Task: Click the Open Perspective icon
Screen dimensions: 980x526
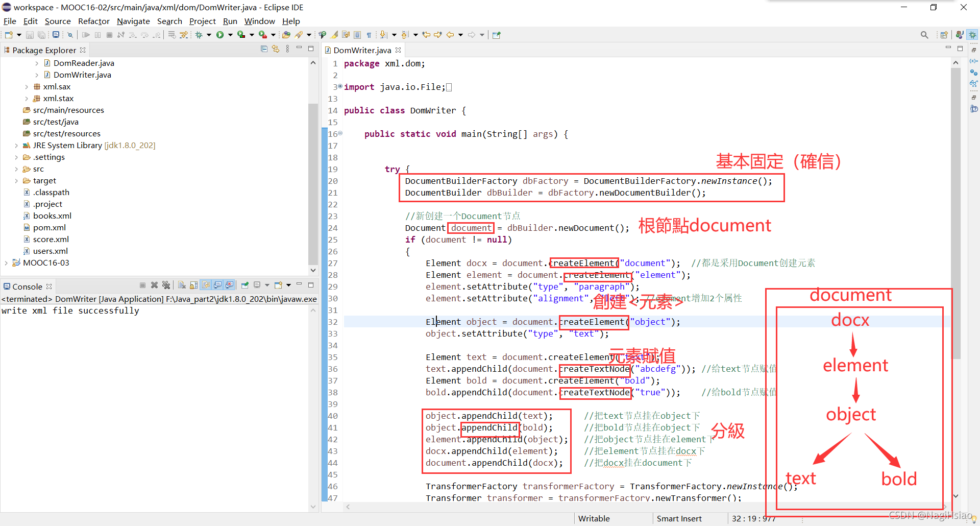Action: tap(944, 35)
